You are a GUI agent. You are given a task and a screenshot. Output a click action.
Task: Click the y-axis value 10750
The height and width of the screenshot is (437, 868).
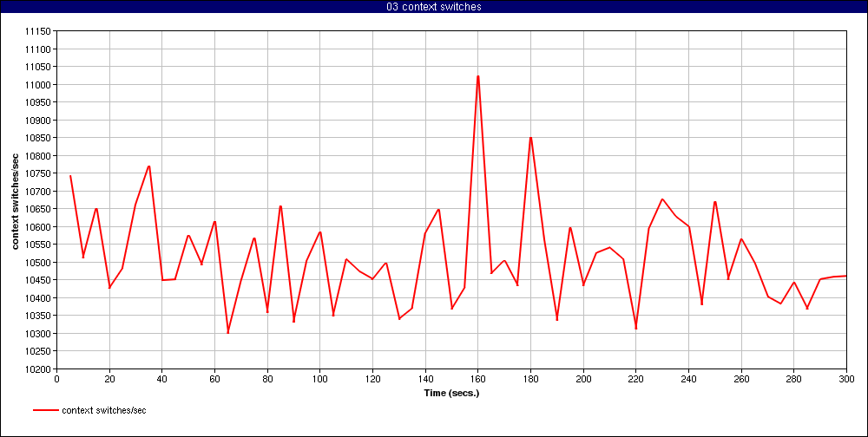[x=38, y=173]
